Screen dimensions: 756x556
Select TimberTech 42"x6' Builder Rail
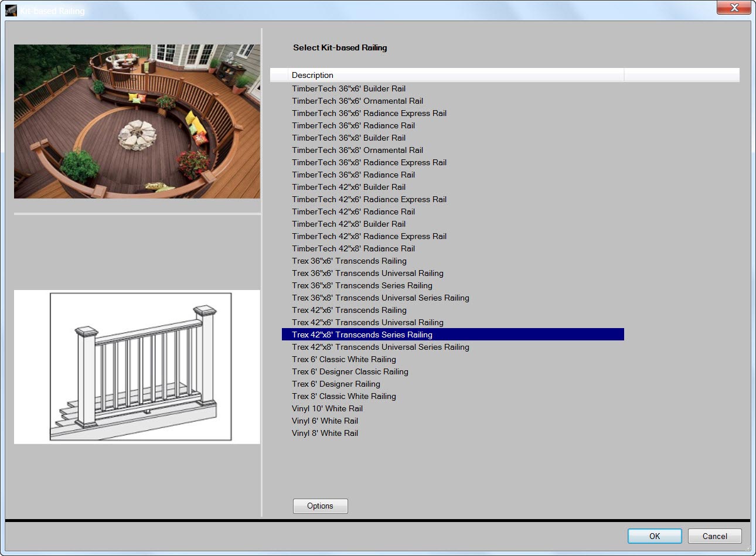pyautogui.click(x=349, y=187)
